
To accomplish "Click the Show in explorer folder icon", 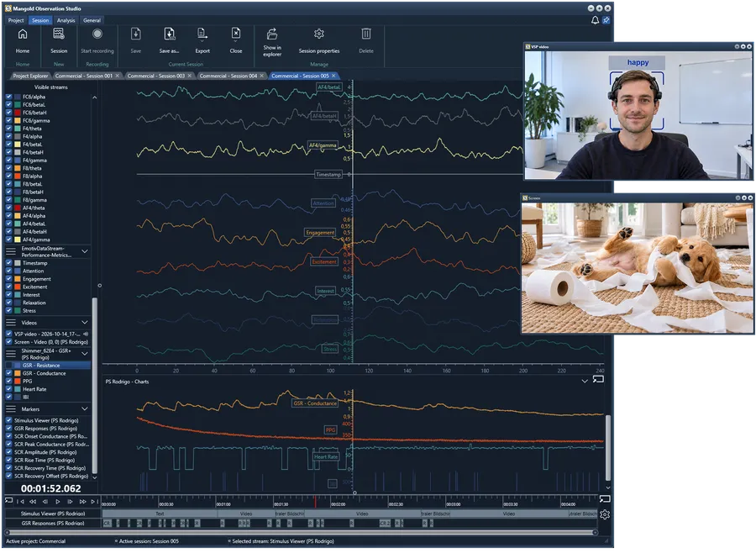I will (x=272, y=34).
